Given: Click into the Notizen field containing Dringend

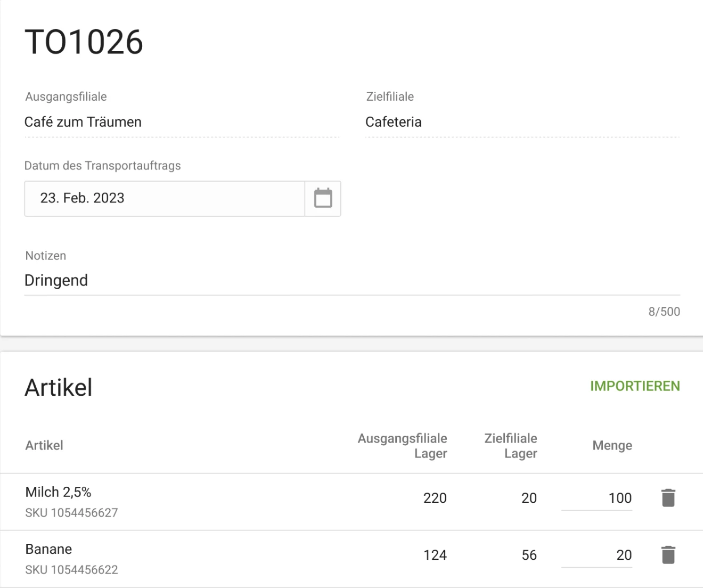Looking at the screenshot, I should [351, 281].
